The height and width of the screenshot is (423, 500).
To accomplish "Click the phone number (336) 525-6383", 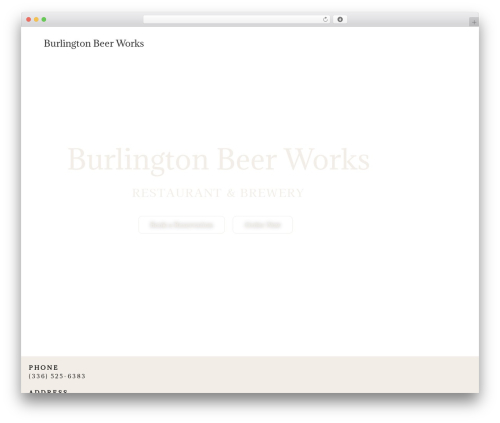I will point(57,376).
